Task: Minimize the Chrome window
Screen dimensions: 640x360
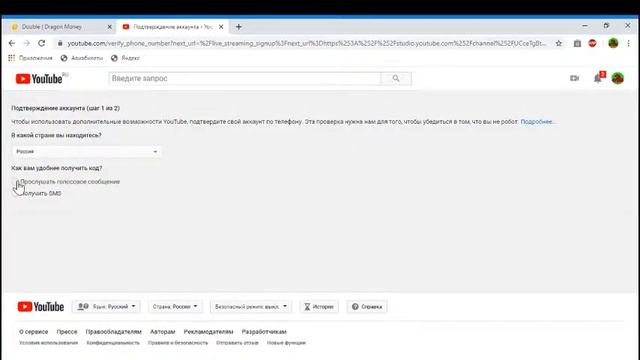Action: 585,26
